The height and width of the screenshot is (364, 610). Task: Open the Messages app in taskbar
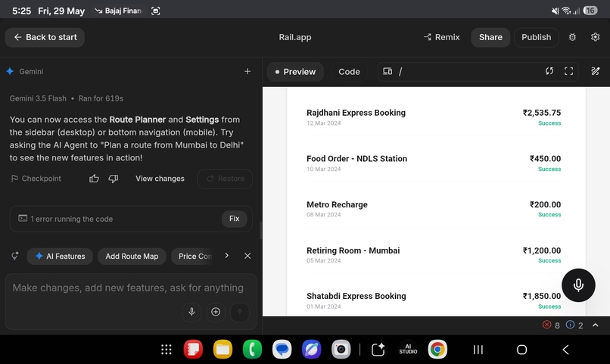coord(282,349)
